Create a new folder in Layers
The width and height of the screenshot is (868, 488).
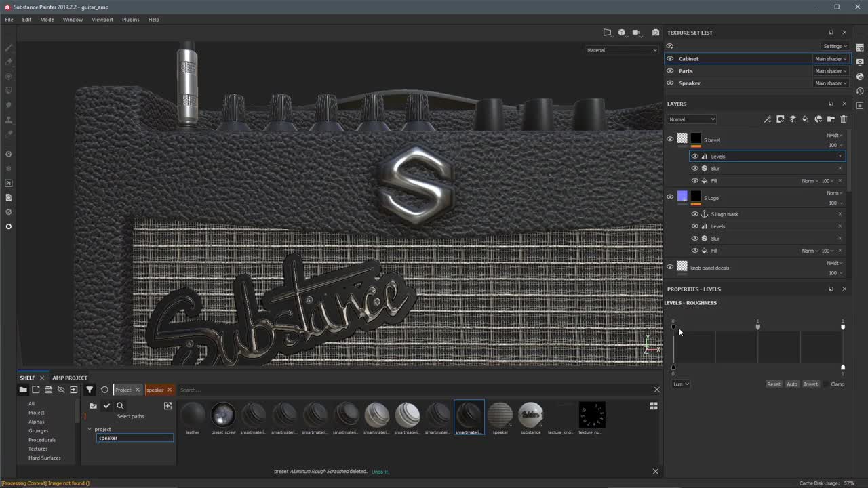pos(831,119)
